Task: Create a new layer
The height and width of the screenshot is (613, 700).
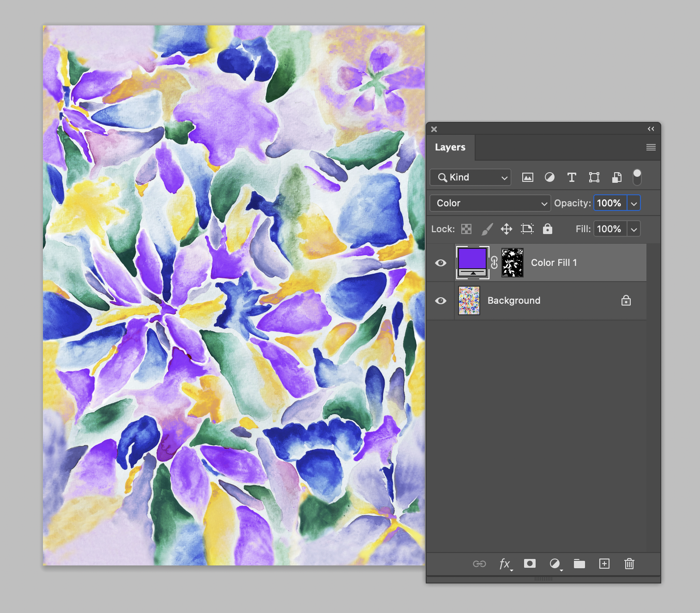Action: click(604, 564)
